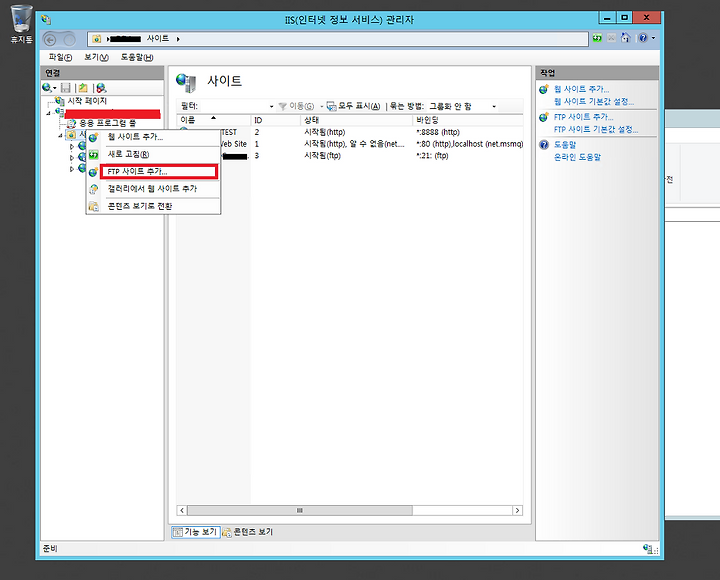Viewport: 720px width, 580px height.
Task: Choose 웹 사이트 추가 in context menu
Action: (x=153, y=137)
